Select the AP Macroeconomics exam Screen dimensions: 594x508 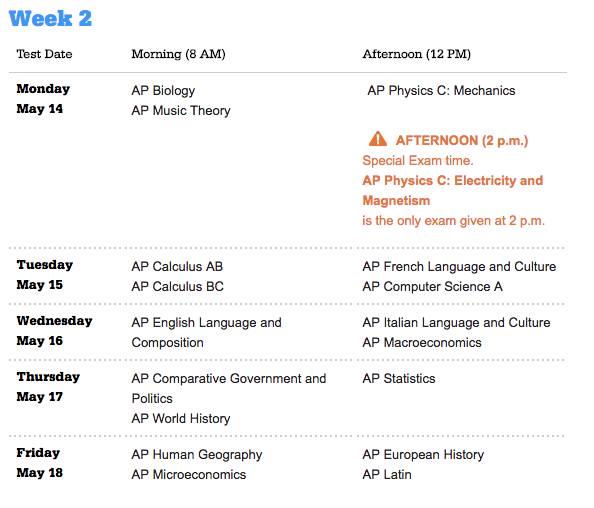click(422, 342)
